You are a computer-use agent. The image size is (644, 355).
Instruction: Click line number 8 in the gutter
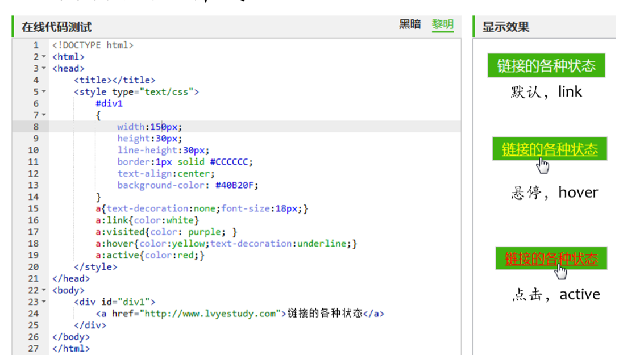tap(36, 127)
